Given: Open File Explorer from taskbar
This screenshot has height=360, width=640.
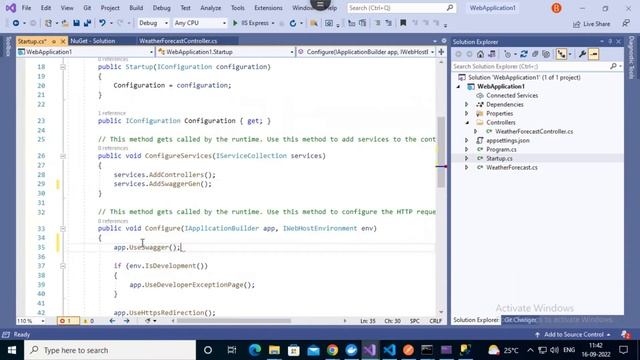Looking at the screenshot, I should point(274,350).
